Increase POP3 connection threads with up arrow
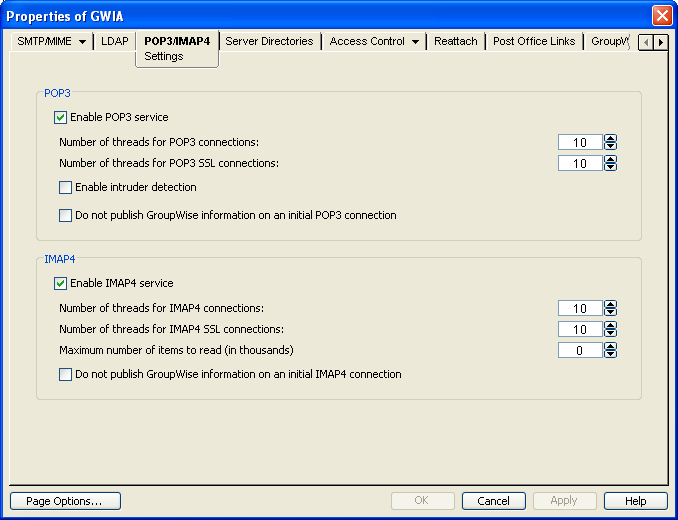The image size is (678, 520). (x=610, y=138)
